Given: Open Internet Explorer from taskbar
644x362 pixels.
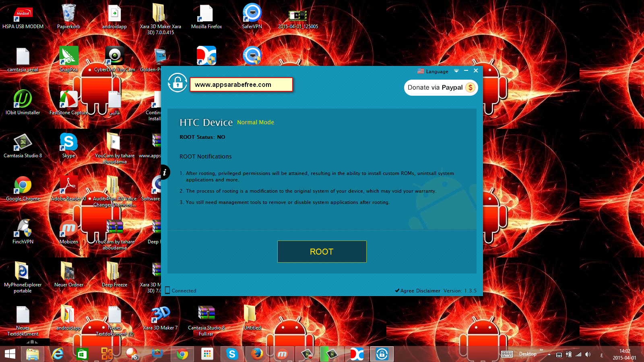Looking at the screenshot, I should 58,354.
